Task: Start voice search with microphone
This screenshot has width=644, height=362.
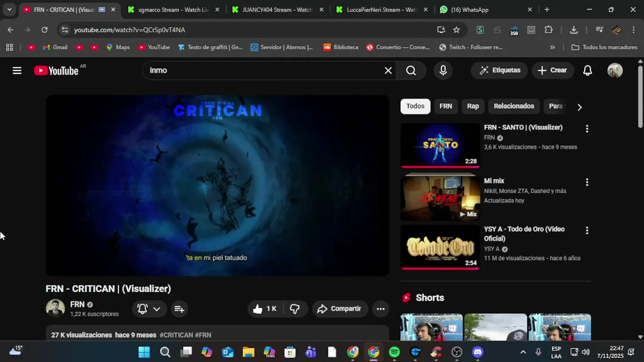Action: coord(443,70)
